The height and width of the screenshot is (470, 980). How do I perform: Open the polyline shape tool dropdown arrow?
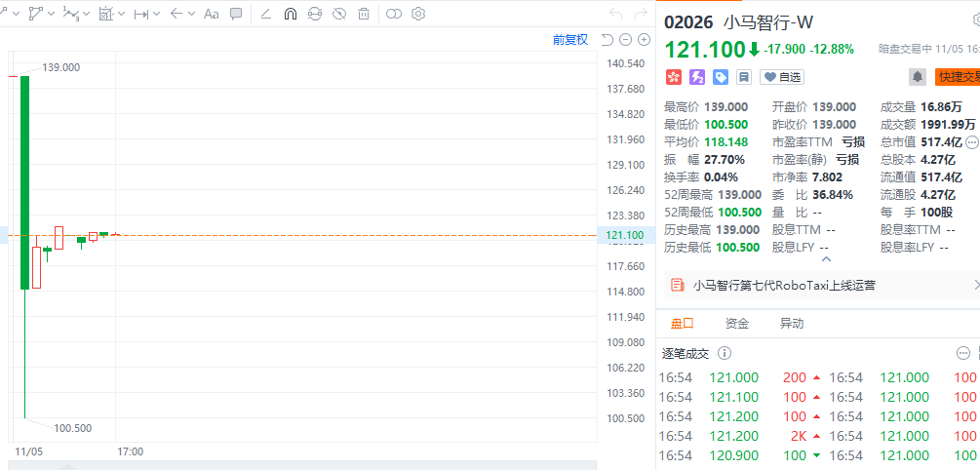52,14
